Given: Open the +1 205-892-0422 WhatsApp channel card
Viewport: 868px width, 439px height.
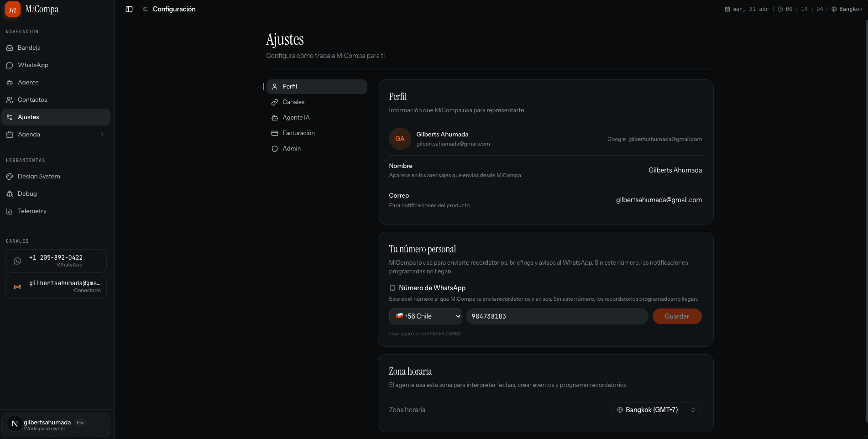Looking at the screenshot, I should click(x=56, y=261).
